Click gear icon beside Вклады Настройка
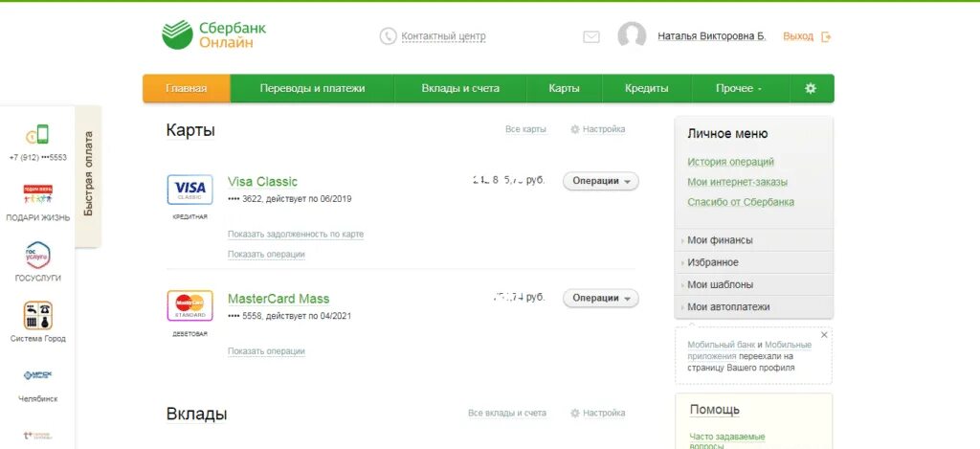This screenshot has height=449, width=980. pos(575,414)
